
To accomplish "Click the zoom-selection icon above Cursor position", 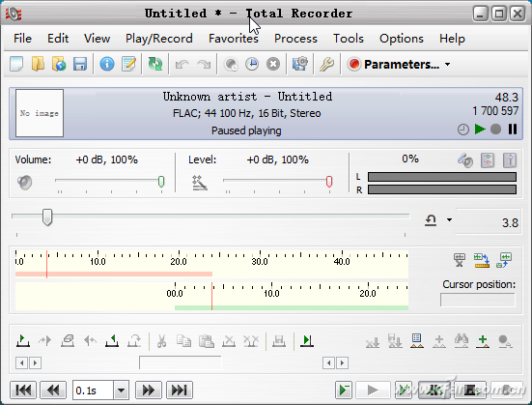I will (504, 260).
